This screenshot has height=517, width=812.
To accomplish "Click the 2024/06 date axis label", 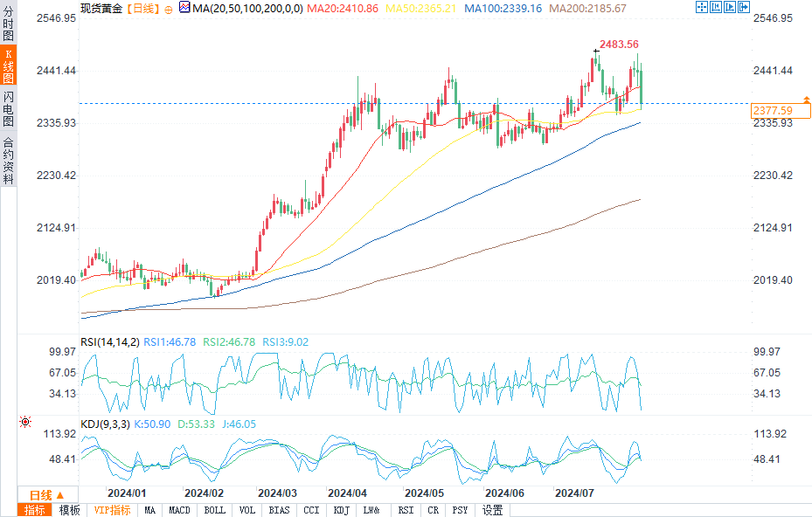I will 505,493.
